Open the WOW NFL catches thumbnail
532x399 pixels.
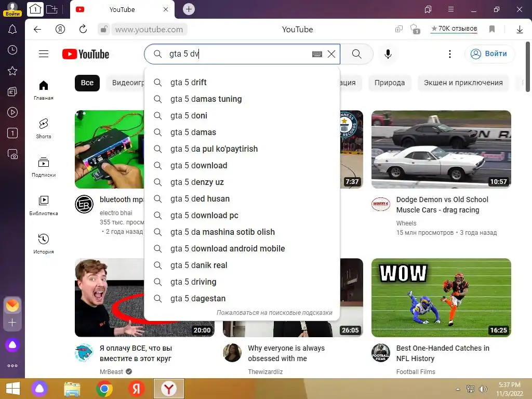(441, 298)
